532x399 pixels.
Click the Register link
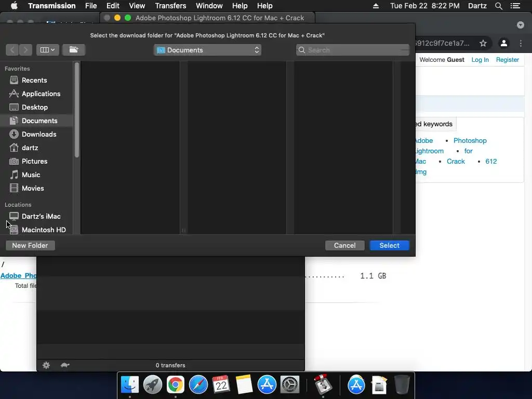coord(508,60)
